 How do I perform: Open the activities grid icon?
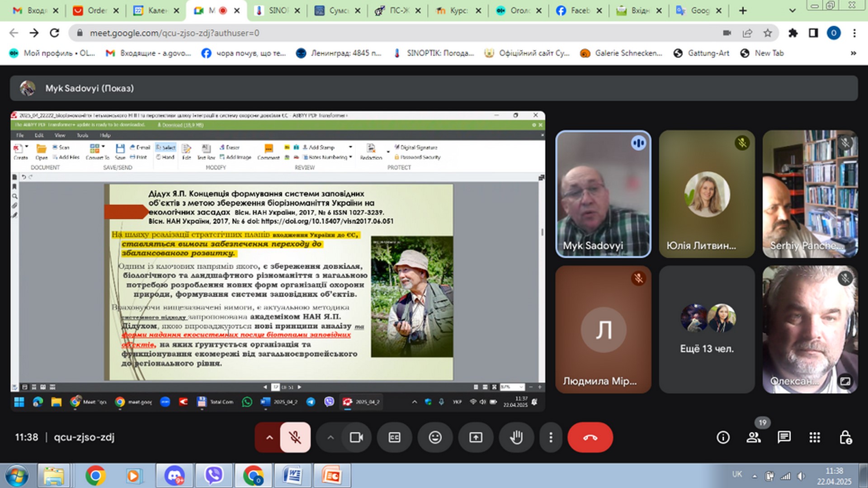814,437
